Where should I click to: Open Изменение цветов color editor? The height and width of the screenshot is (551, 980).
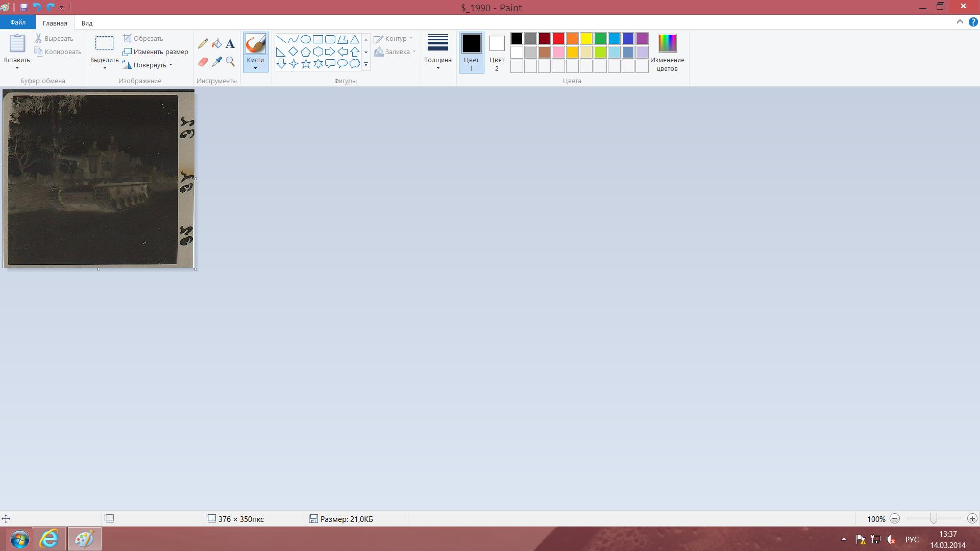[x=667, y=52]
